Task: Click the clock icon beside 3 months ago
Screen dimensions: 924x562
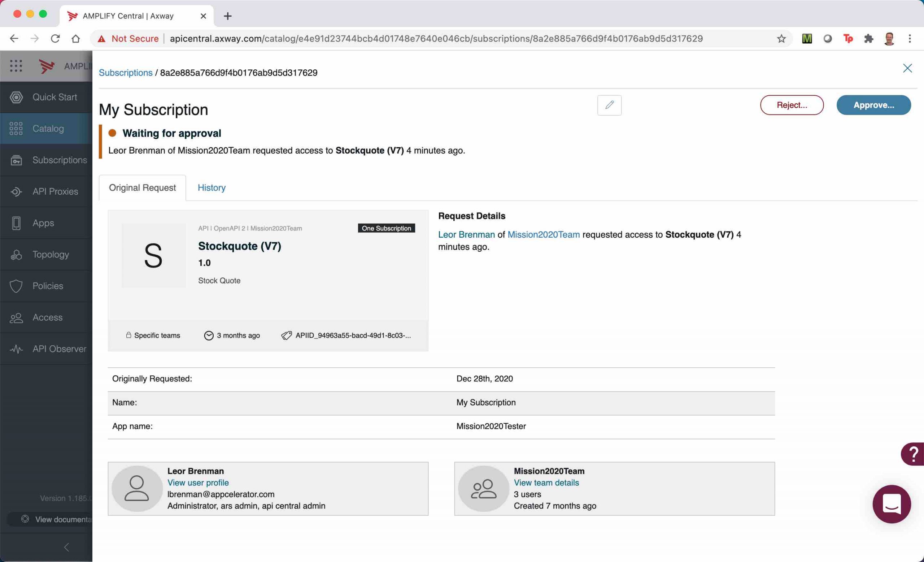Action: pos(209,336)
